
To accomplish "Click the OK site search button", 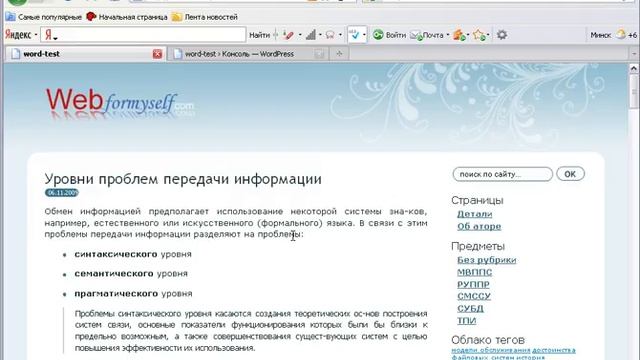I will tap(570, 174).
